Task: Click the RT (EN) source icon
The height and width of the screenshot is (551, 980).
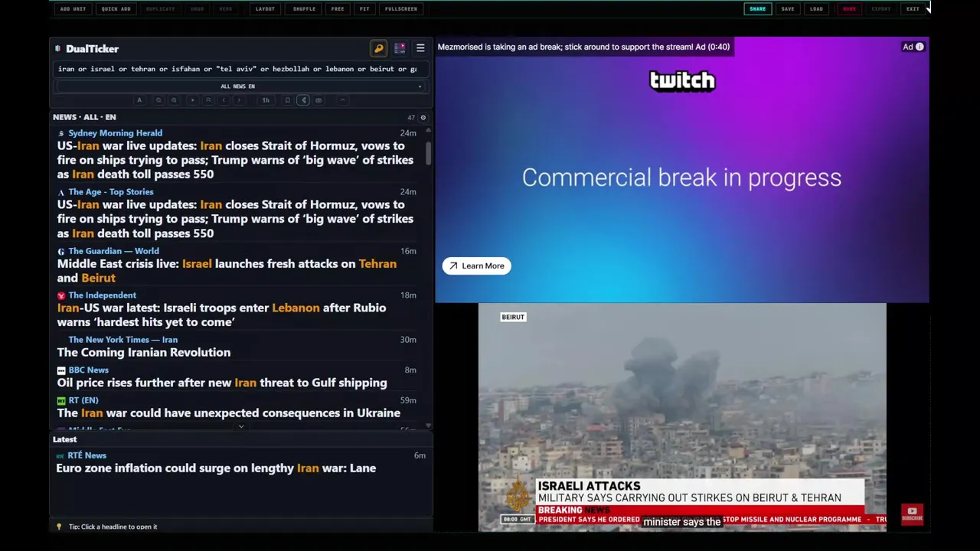Action: (x=61, y=400)
